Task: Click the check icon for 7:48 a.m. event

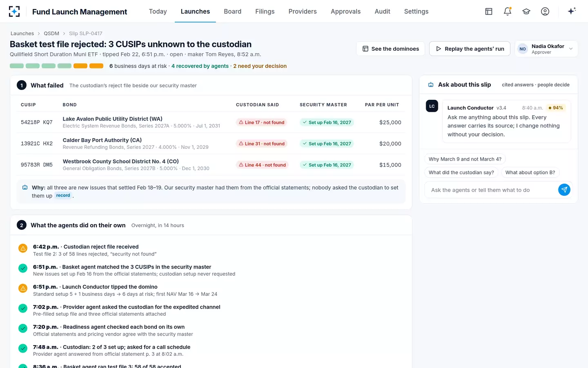Action: 23,348
